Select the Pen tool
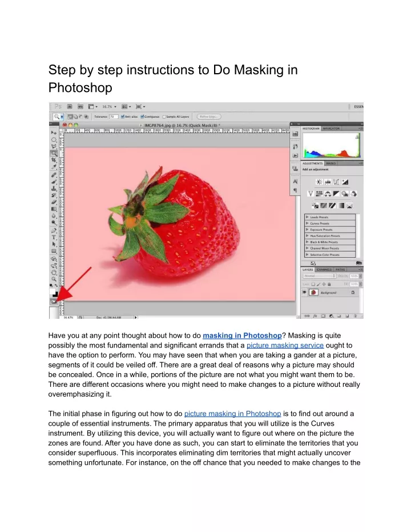This screenshot has height=532, width=411. click(54, 231)
